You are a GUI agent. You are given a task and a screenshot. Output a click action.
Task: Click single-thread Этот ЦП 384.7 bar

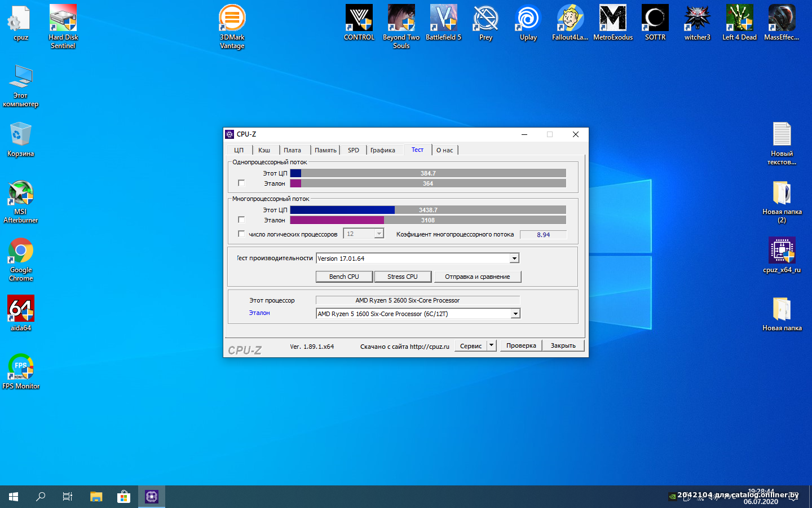428,173
